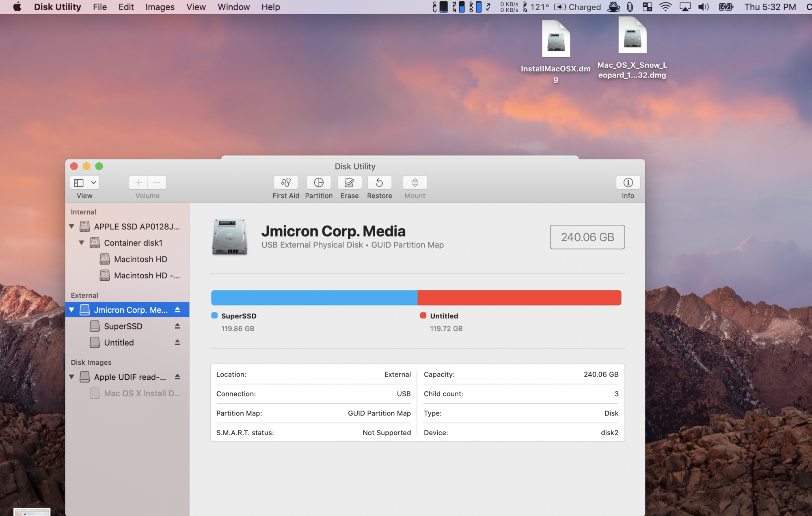This screenshot has height=516, width=812.
Task: Click the Restore toolbar icon
Action: tap(380, 183)
